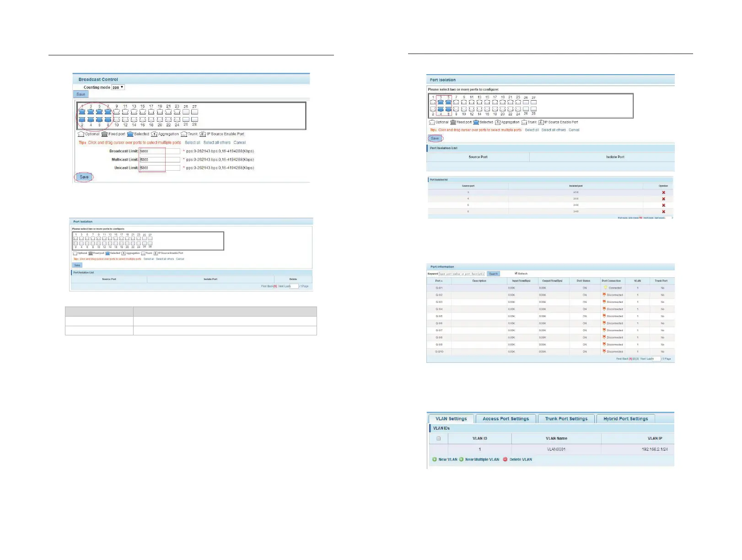The width and height of the screenshot is (742, 560).
Task: Click the New Multiple VLAN link text
Action: 482,459
